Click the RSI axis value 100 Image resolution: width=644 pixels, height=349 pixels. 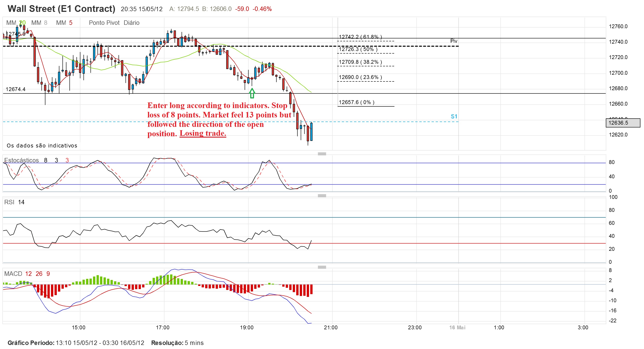(613, 197)
